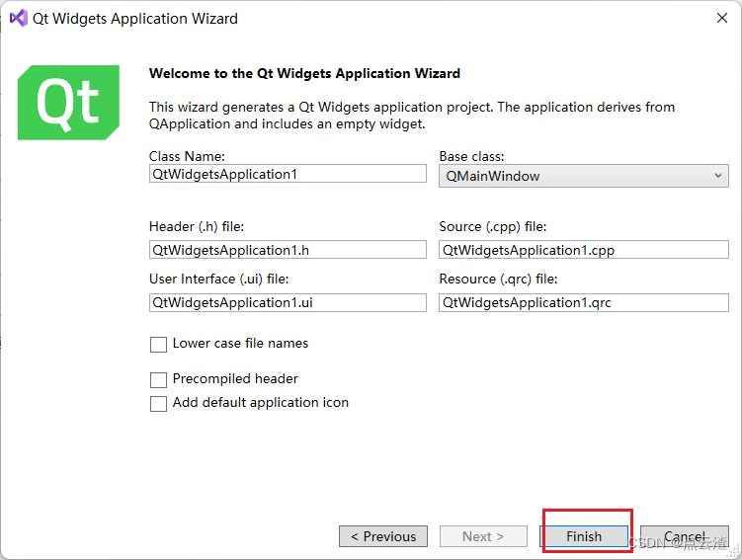Screen dimensions: 742x560
Task: Go back with the Previous button
Action: (383, 536)
